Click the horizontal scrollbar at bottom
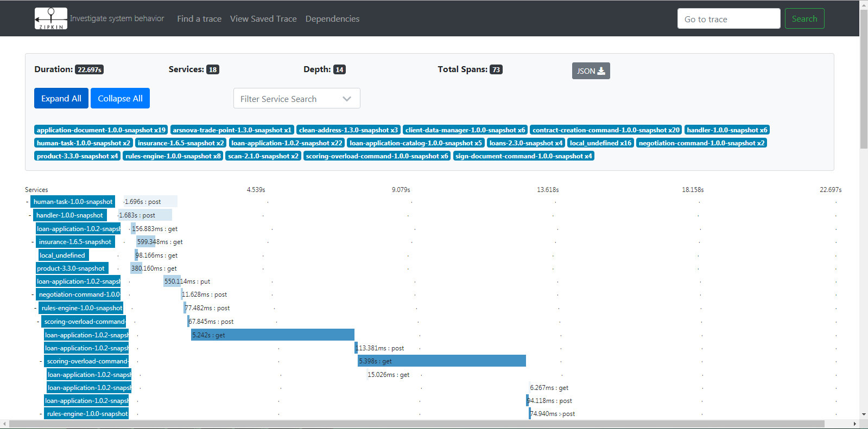The height and width of the screenshot is (429, 868). tap(417, 424)
